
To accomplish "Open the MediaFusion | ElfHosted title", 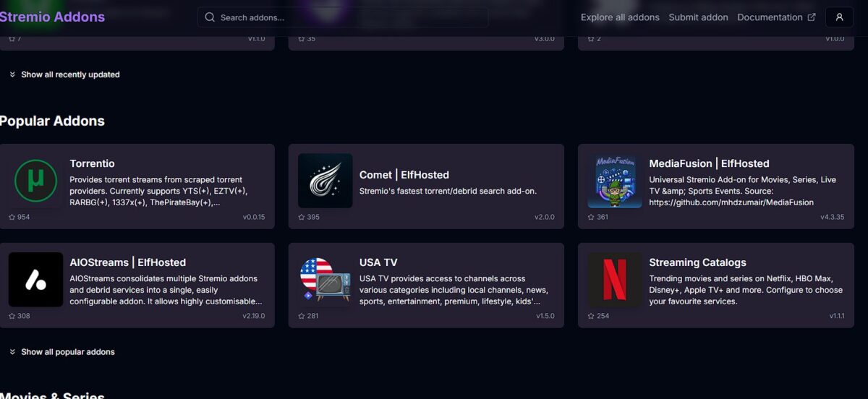I will click(x=709, y=163).
